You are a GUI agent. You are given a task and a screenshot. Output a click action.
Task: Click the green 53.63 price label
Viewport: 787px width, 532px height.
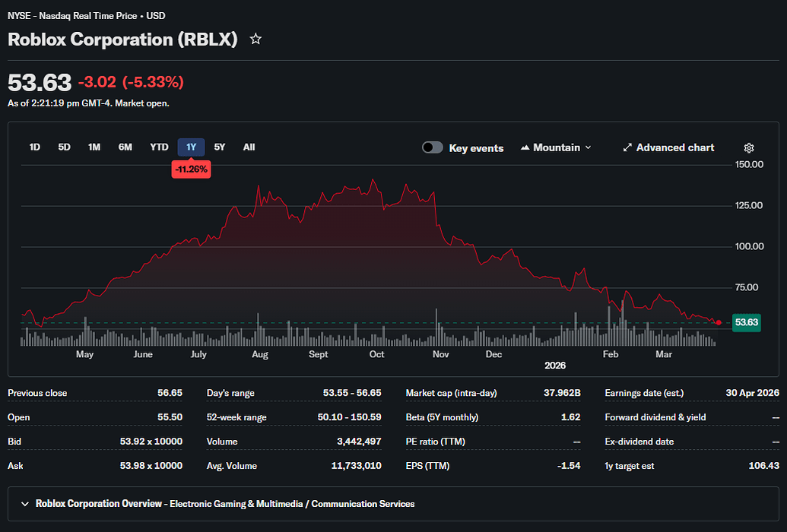tap(747, 322)
